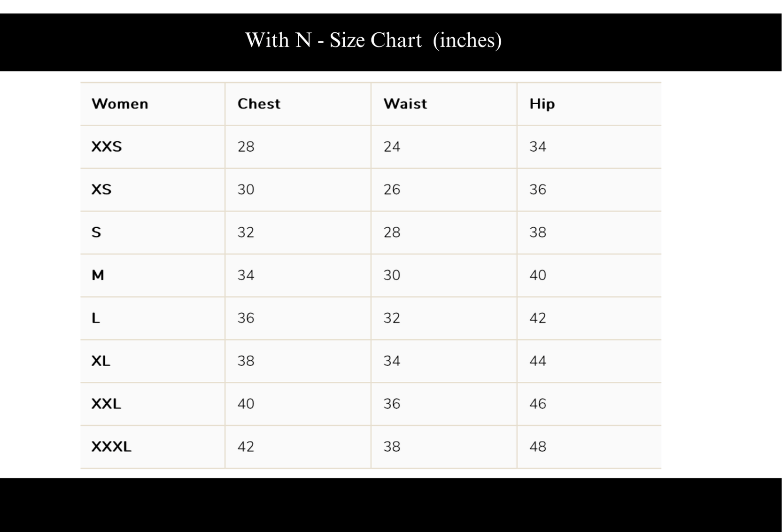Select the XXXL hip value 48
782x532 pixels.
[x=538, y=447]
